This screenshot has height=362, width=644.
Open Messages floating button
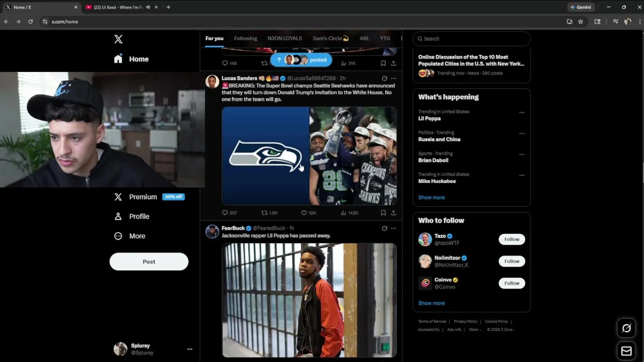pos(626,351)
